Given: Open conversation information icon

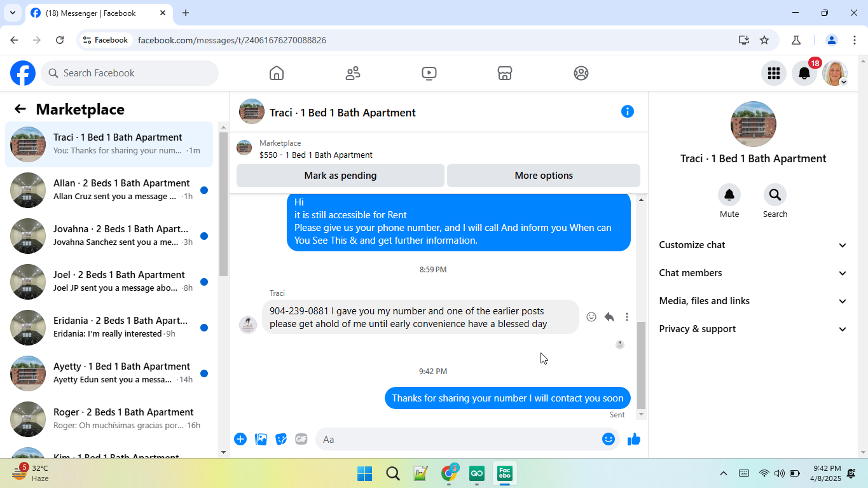Looking at the screenshot, I should [x=628, y=111].
